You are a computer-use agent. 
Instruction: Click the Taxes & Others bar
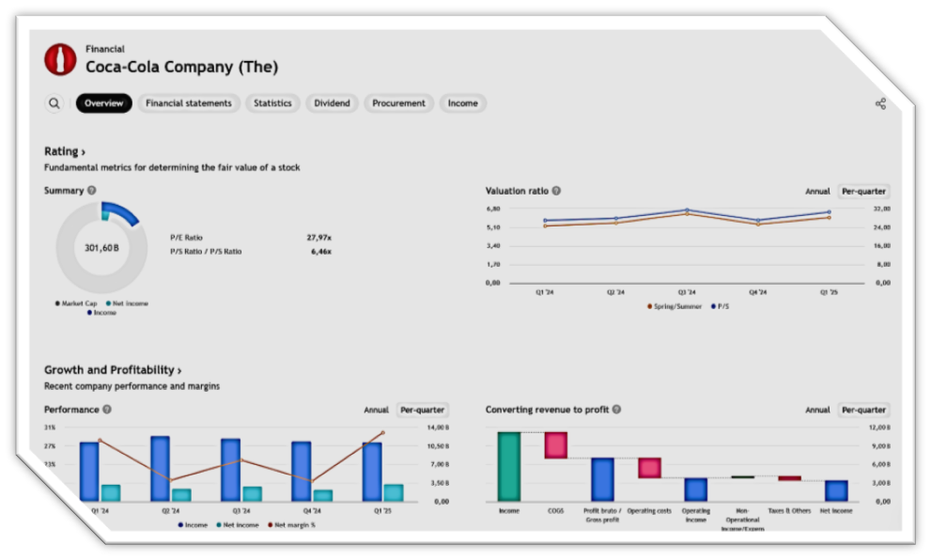pyautogui.click(x=789, y=478)
